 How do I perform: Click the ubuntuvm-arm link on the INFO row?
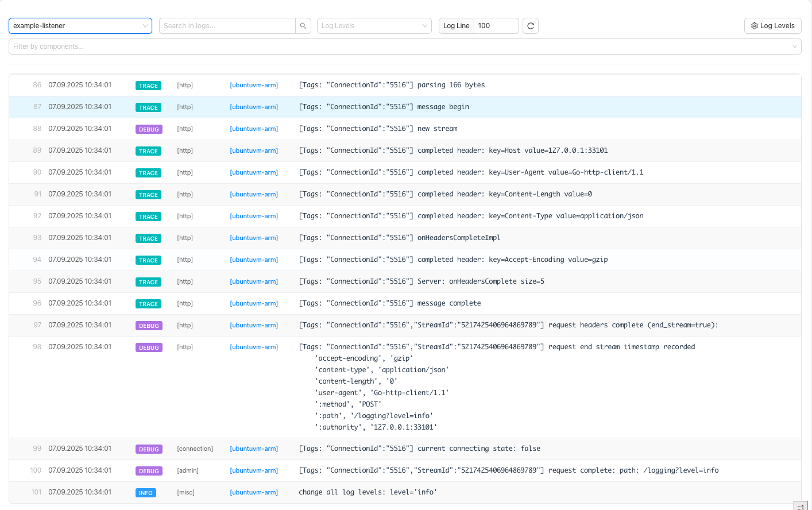click(x=254, y=492)
